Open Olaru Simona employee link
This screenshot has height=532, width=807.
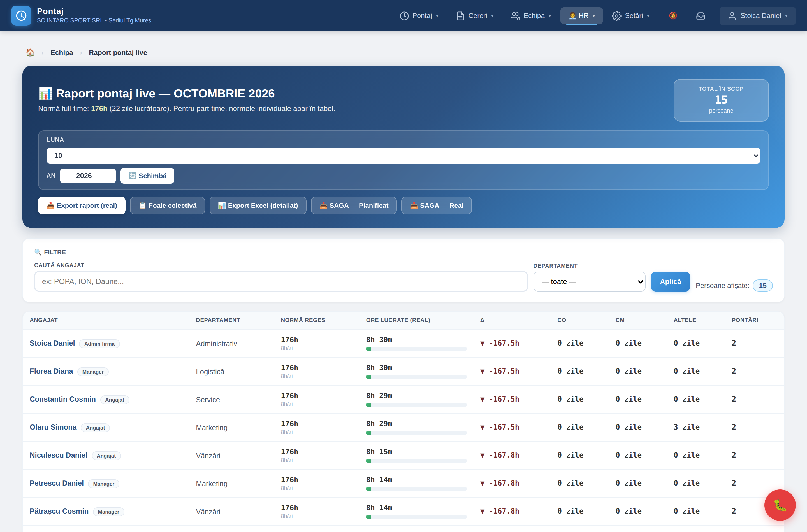coord(53,427)
